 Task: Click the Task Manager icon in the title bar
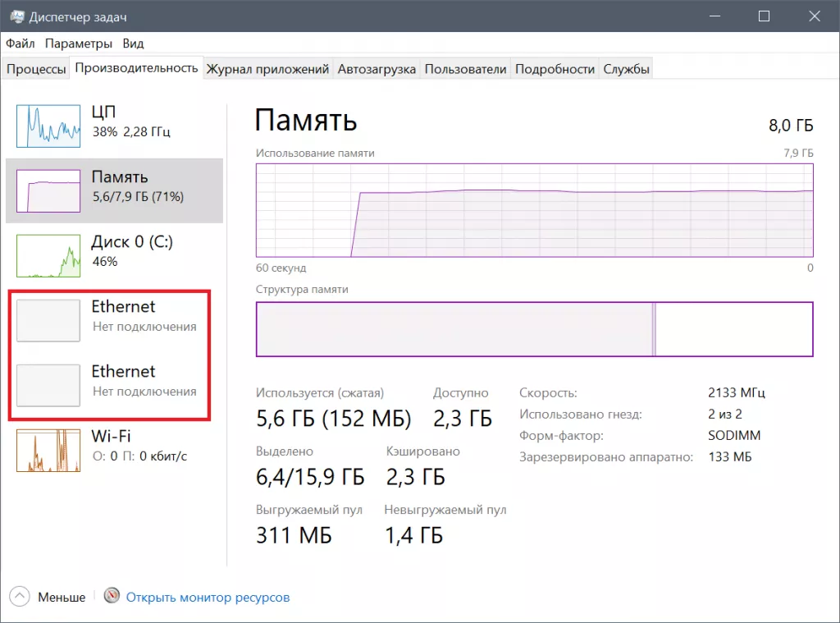tap(19, 16)
